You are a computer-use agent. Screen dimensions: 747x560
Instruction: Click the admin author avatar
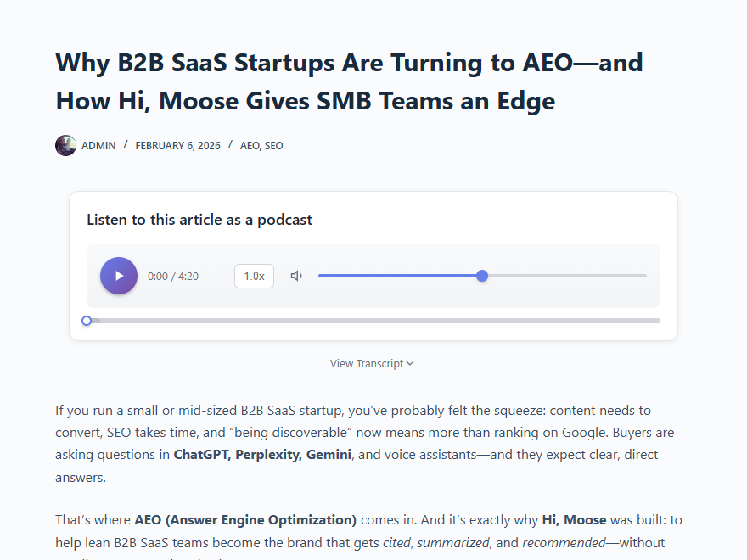pos(65,145)
